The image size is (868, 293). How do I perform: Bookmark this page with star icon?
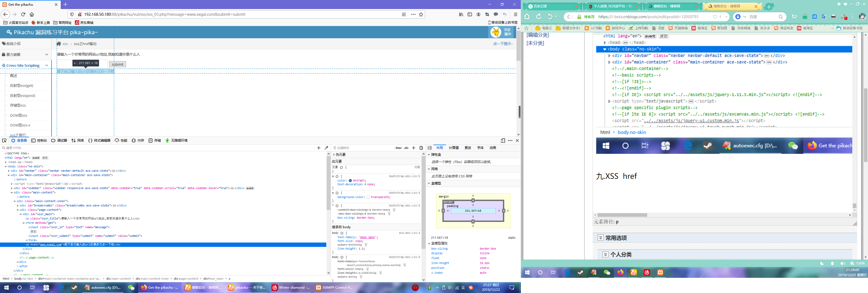(421, 14)
